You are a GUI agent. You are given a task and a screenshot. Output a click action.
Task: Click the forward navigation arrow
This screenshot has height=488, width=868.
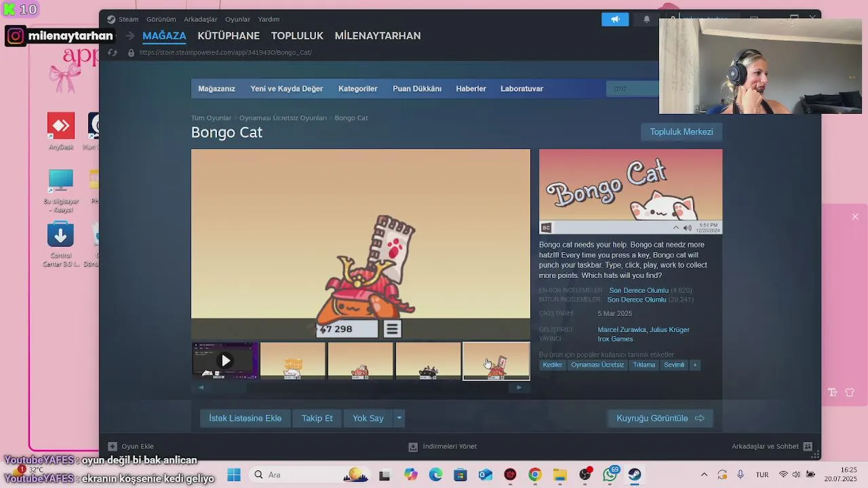click(x=129, y=36)
